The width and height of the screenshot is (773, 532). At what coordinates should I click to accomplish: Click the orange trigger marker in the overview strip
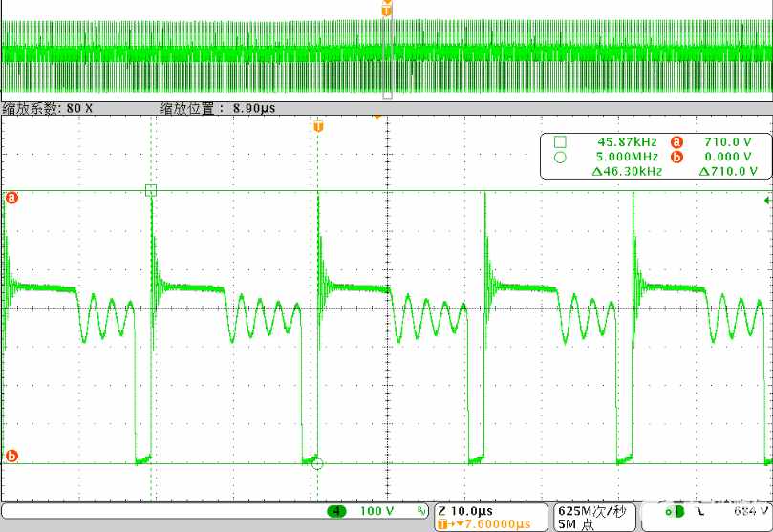click(387, 10)
